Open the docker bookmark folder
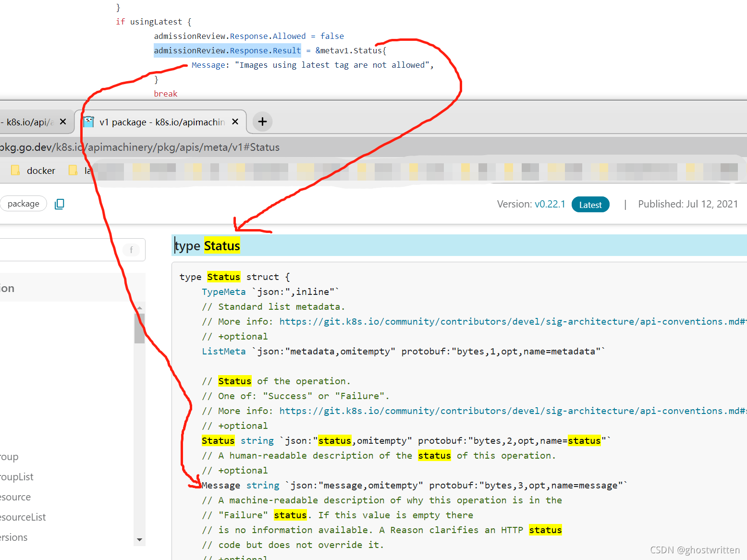This screenshot has width=747, height=560. [x=33, y=170]
